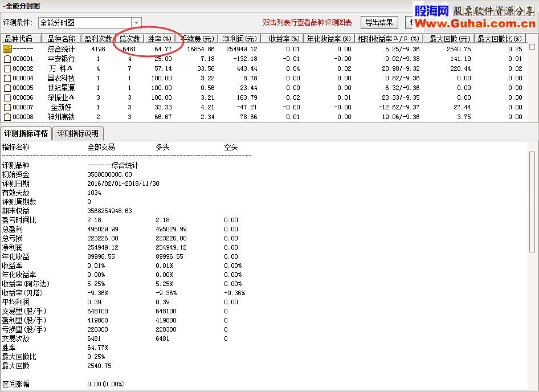Sort by the 收益率(%) column header
The height and width of the screenshot is (392, 539).
pyautogui.click(x=283, y=39)
